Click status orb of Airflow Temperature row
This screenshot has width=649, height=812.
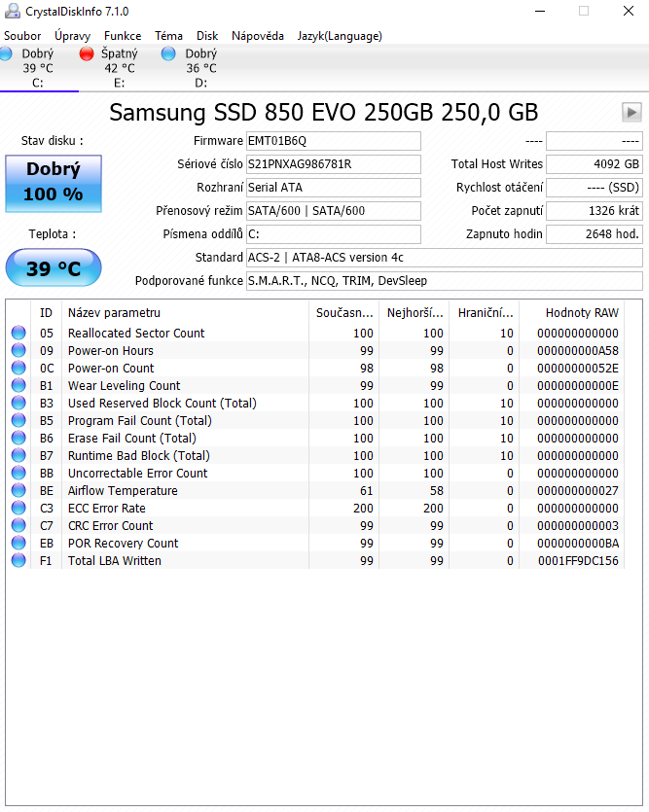pyautogui.click(x=18, y=490)
